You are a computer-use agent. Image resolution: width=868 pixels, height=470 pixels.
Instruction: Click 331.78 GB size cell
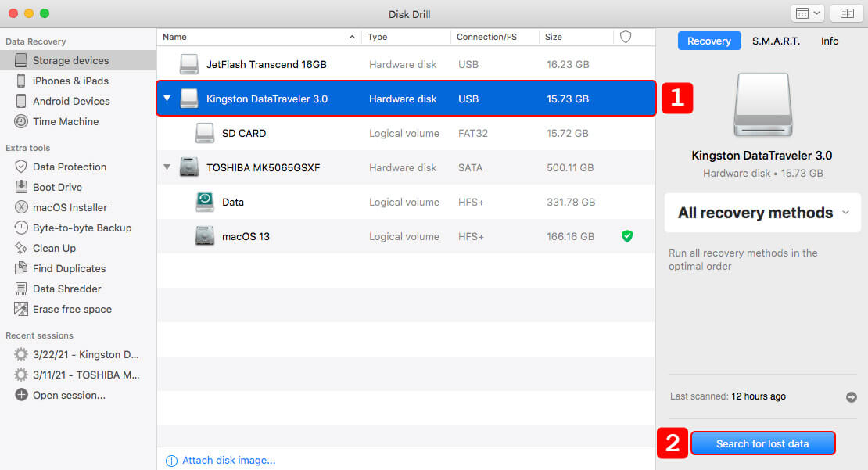pyautogui.click(x=571, y=202)
